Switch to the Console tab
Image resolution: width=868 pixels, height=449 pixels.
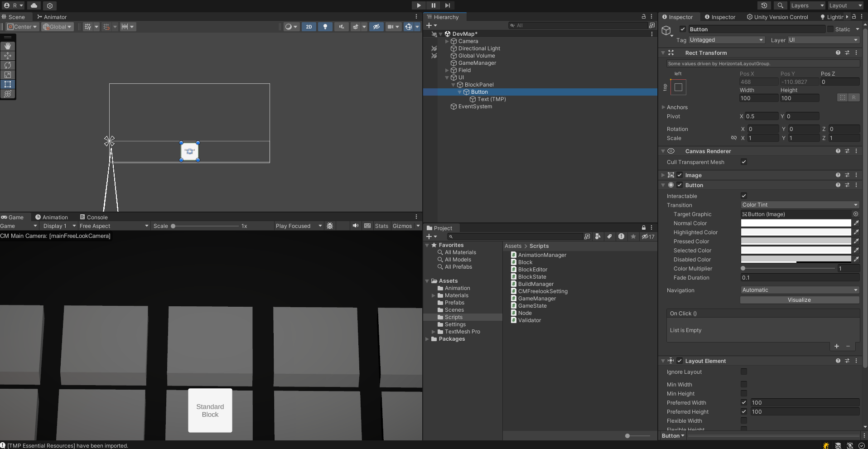pos(94,217)
